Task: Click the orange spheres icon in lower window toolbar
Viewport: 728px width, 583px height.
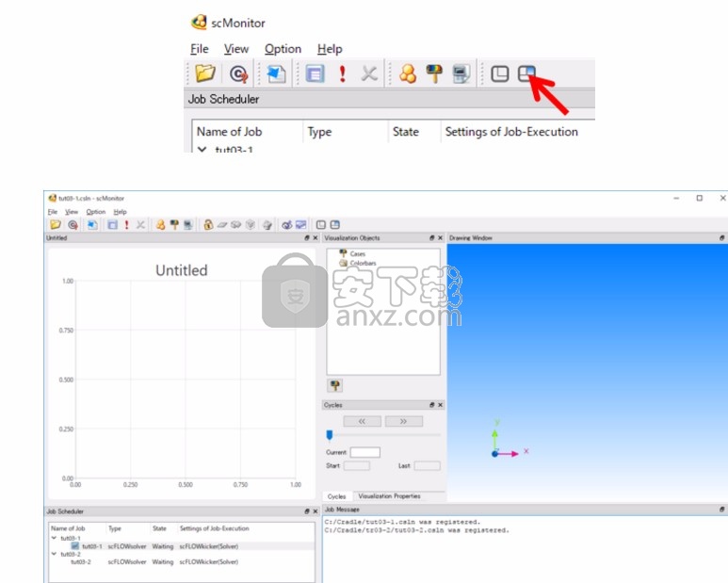Action: [x=161, y=225]
